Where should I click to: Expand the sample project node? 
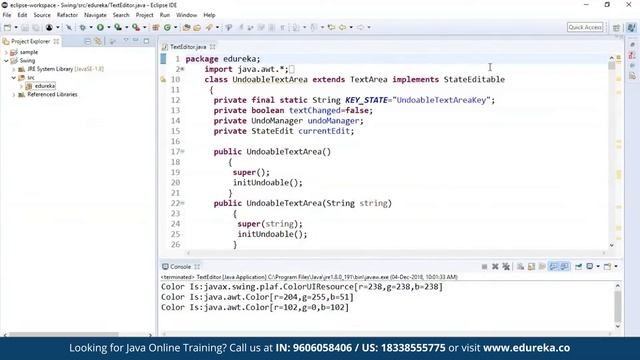tap(6, 52)
